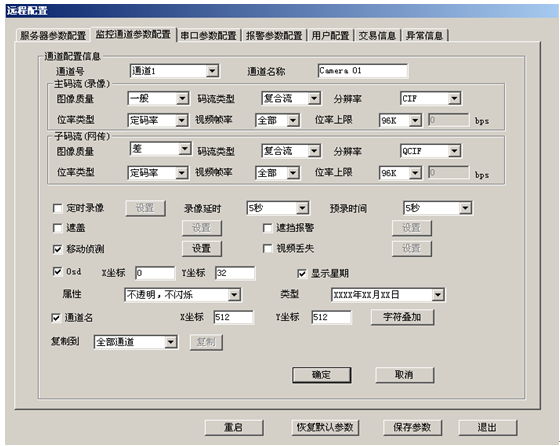Screen dimensions: 560x446
Task: Open main stream 视频帧率 dropdown
Action: click(277, 120)
